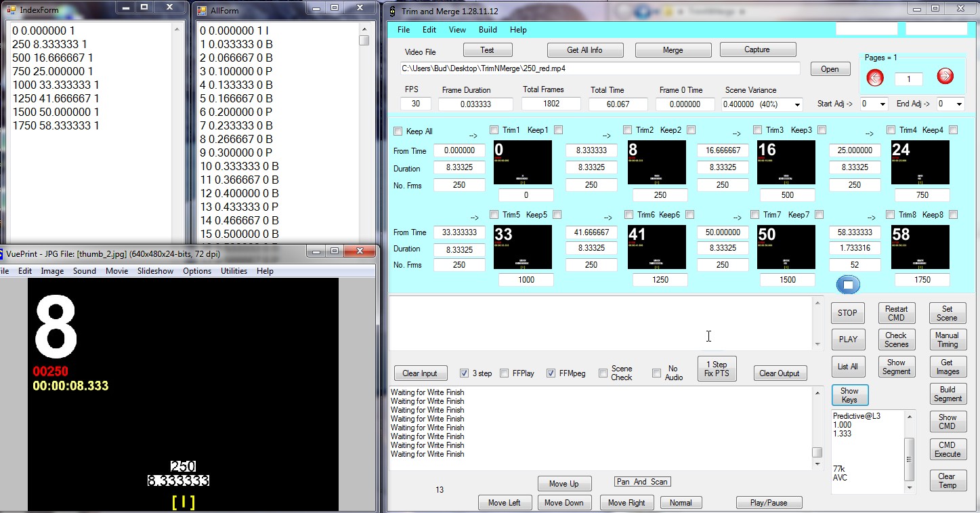Open the End Adj dropdown
Screen dimensions: 980x513
pyautogui.click(x=959, y=104)
